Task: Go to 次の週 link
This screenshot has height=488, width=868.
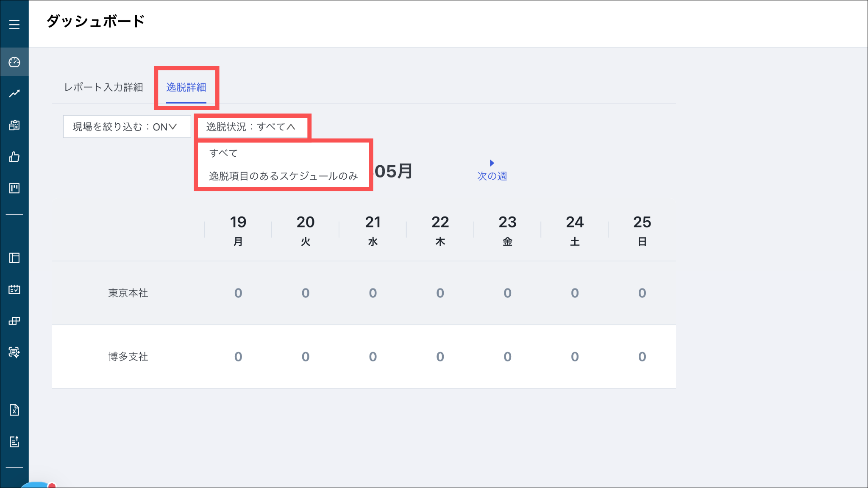Action: point(492,175)
